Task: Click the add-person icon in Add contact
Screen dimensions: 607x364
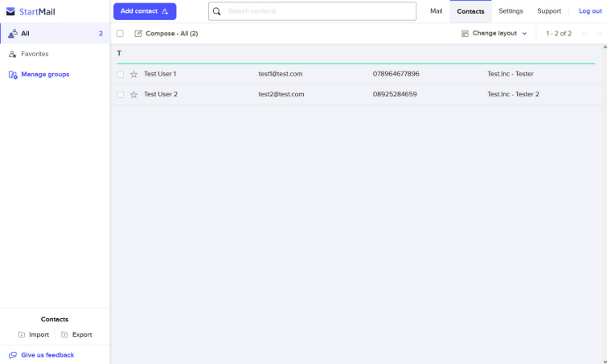Action: [165, 11]
